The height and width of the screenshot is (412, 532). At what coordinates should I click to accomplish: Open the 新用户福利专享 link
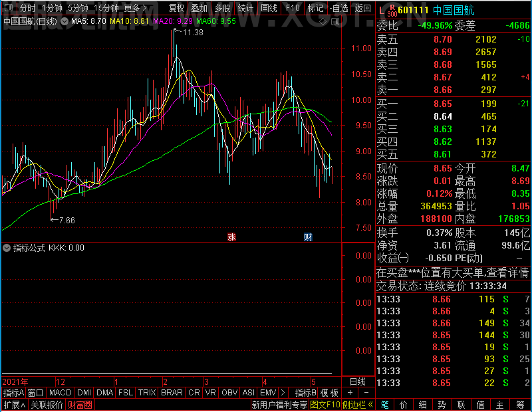[279, 405]
